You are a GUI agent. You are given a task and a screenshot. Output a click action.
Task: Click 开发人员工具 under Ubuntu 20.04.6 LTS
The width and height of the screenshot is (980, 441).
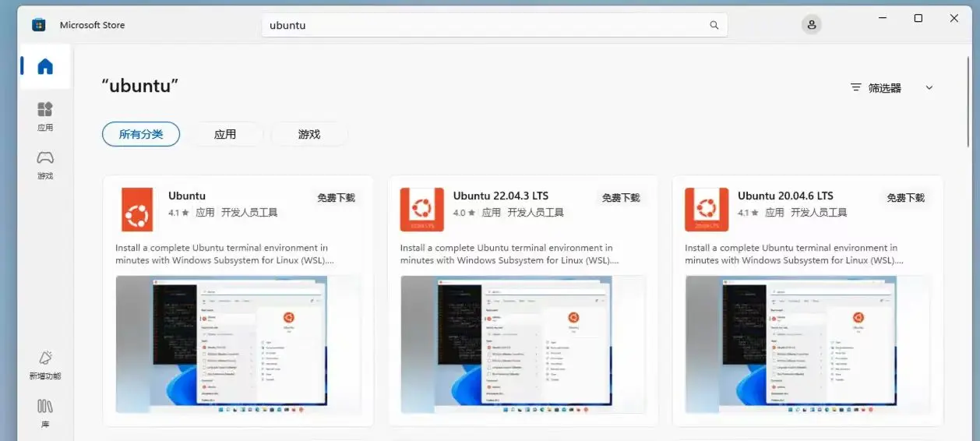819,212
